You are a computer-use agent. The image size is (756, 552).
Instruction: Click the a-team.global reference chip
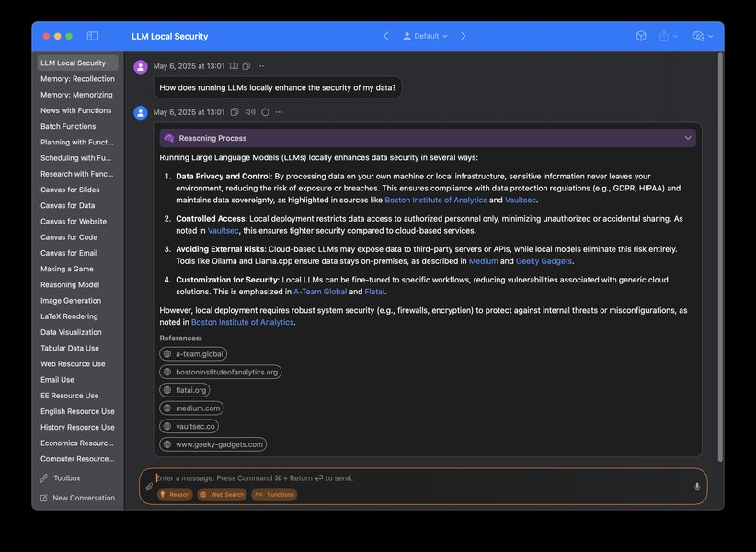click(x=193, y=354)
